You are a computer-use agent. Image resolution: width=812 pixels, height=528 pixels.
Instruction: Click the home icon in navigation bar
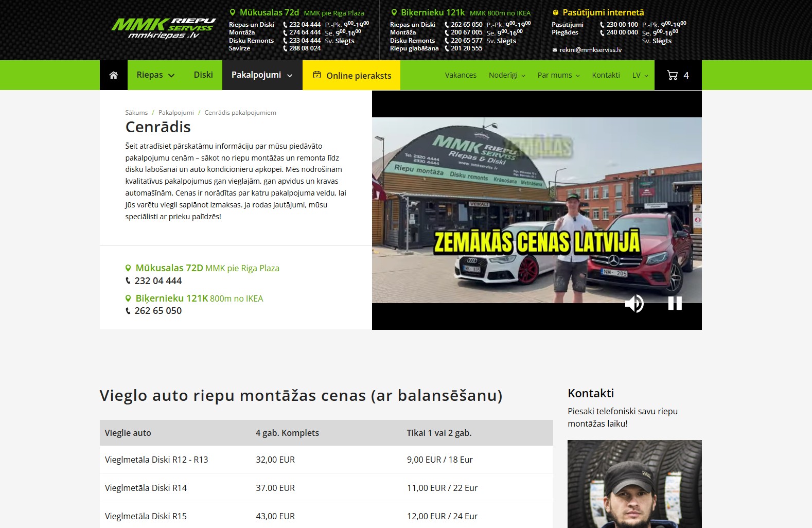pos(114,75)
